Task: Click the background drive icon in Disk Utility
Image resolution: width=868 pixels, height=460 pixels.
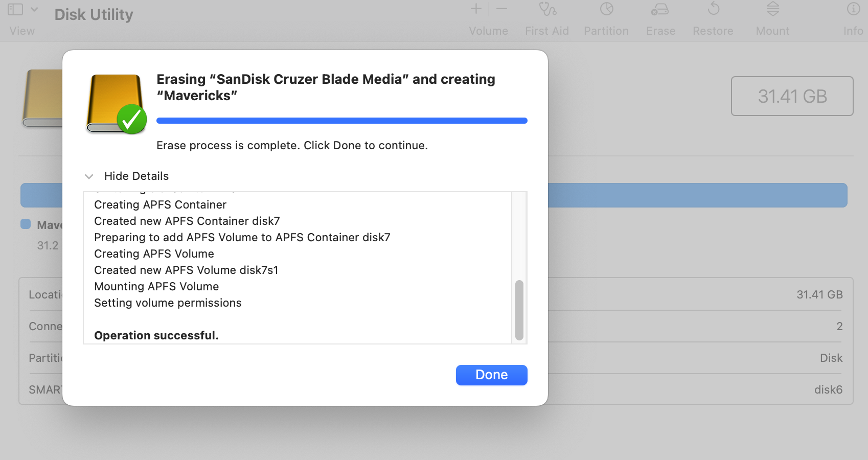Action: (42, 98)
